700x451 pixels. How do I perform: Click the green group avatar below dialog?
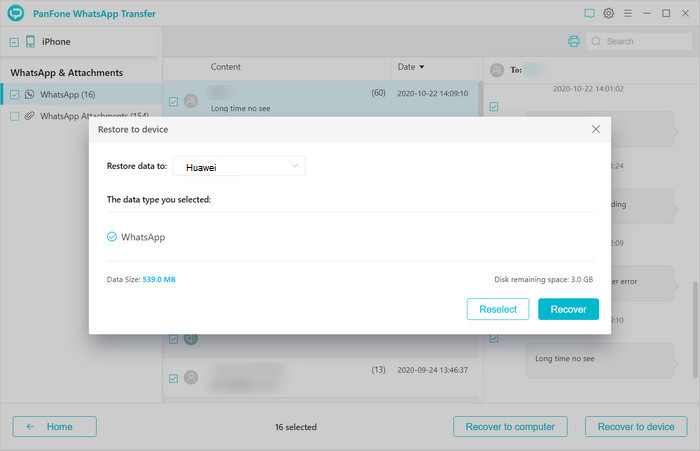click(x=191, y=339)
